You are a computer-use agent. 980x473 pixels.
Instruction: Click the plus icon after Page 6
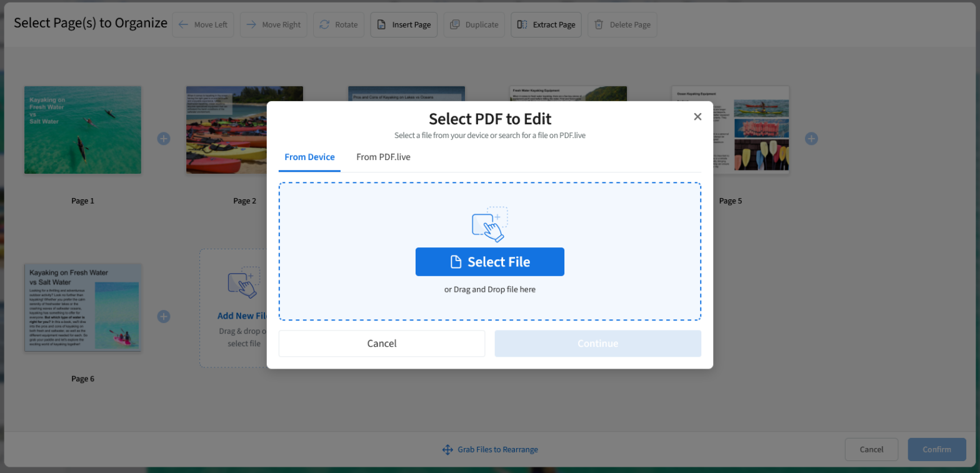[x=164, y=317]
